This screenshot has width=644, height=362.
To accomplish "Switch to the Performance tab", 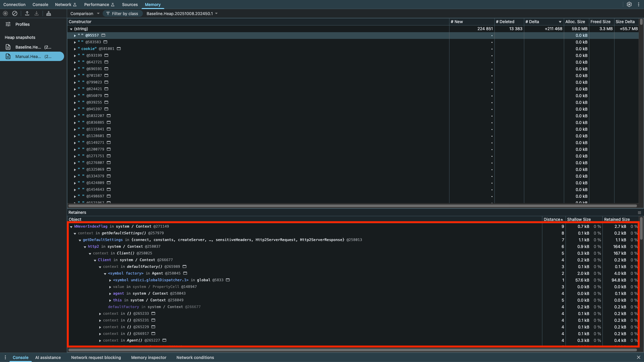I will tap(97, 4).
